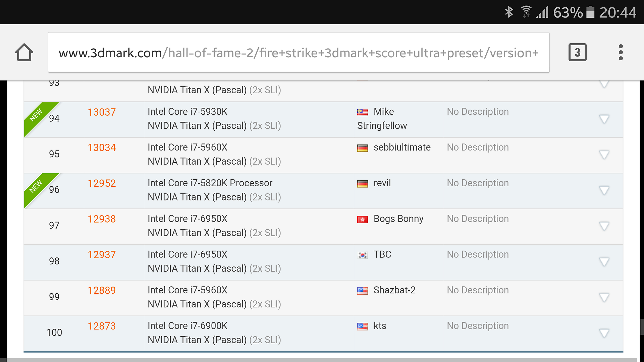Open score 12952 result link

(102, 184)
